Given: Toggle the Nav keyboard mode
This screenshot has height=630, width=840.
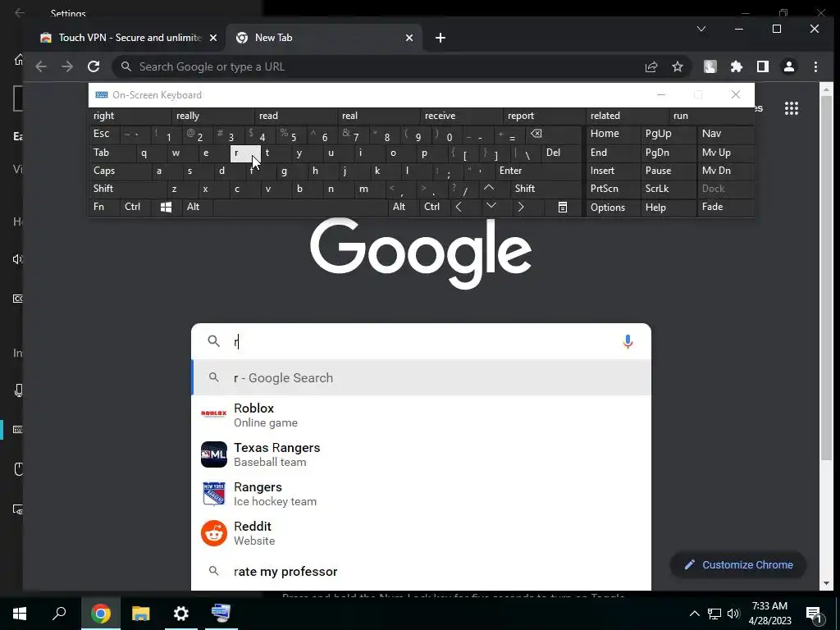Looking at the screenshot, I should (725, 134).
